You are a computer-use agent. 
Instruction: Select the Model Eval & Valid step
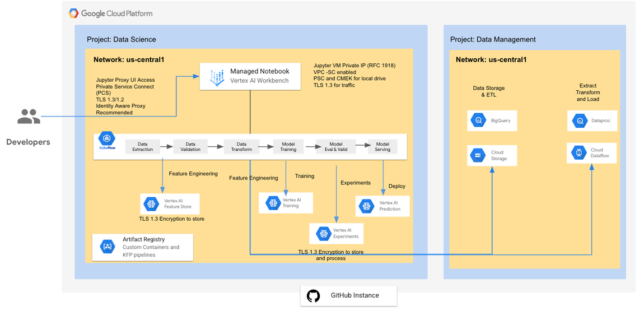point(336,147)
